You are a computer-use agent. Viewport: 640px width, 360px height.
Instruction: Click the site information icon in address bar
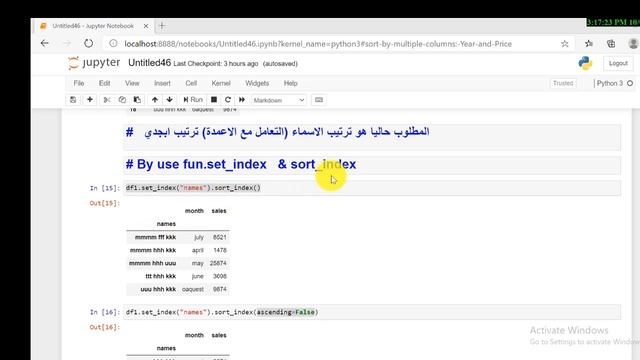tap(113, 44)
